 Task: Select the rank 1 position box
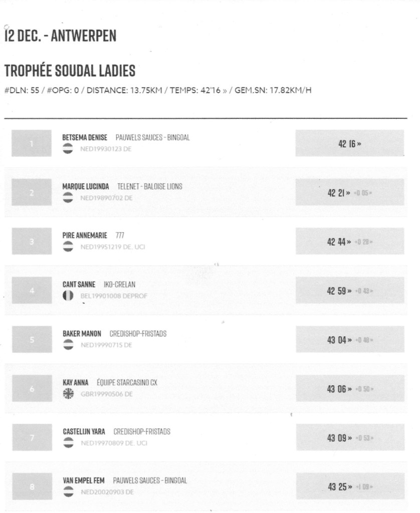[x=32, y=144]
